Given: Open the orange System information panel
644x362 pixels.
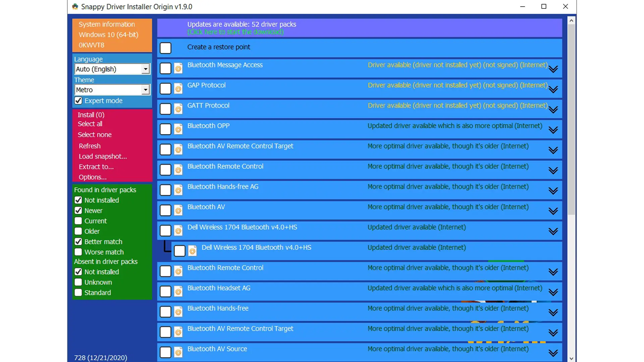Looking at the screenshot, I should pos(112,35).
